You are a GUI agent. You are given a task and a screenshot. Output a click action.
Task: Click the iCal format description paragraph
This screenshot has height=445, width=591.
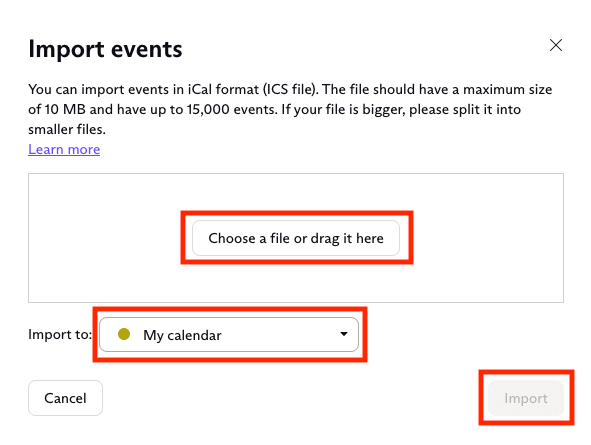290,109
